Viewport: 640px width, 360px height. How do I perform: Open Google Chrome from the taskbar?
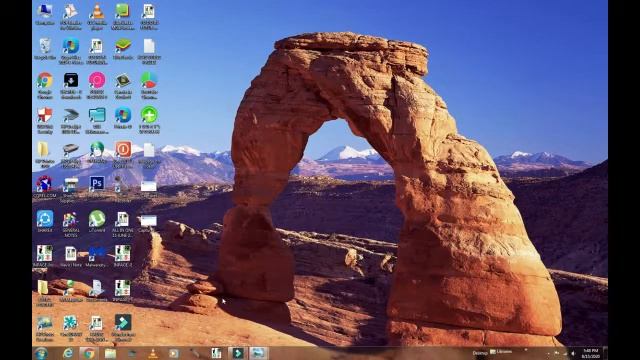coord(89,353)
